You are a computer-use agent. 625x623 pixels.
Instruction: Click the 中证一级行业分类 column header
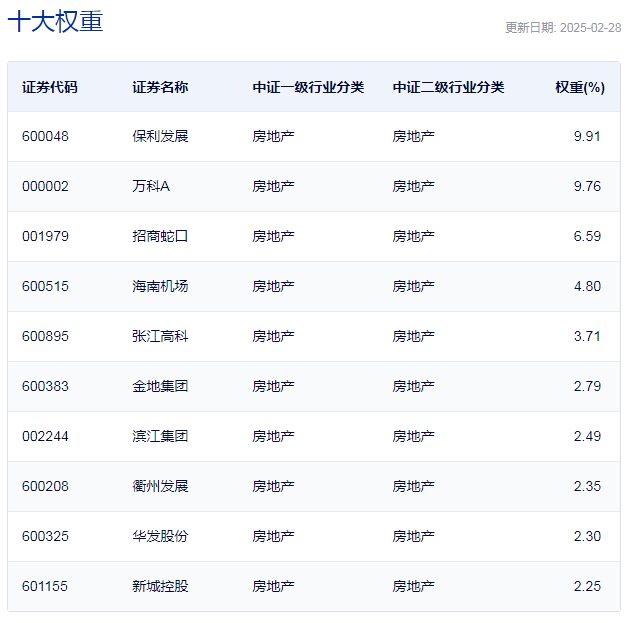coord(308,87)
